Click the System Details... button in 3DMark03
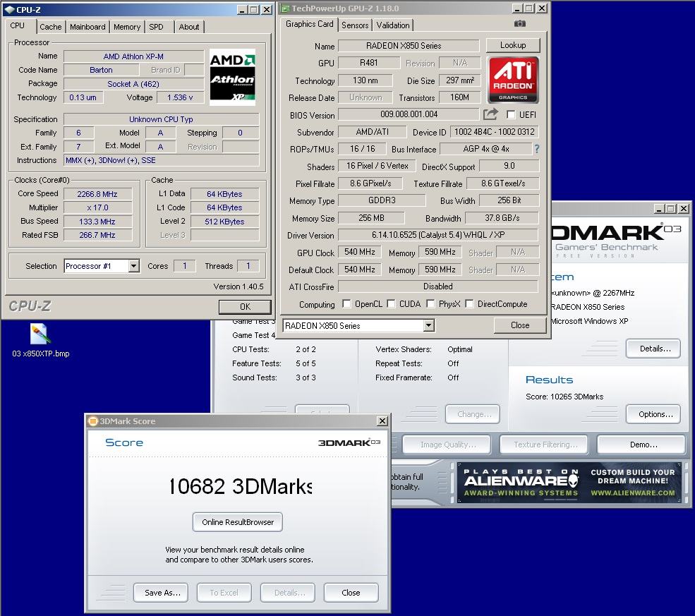 (x=655, y=349)
